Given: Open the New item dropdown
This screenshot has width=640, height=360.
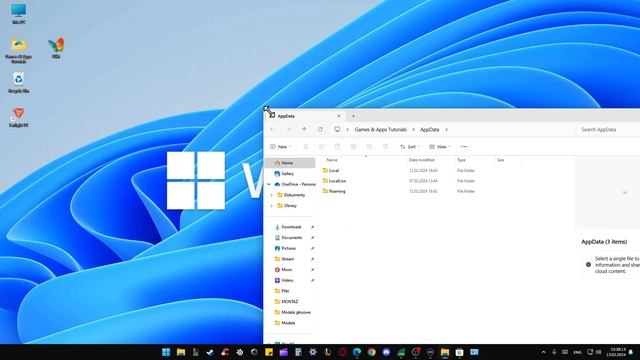Looking at the screenshot, I should 281,147.
